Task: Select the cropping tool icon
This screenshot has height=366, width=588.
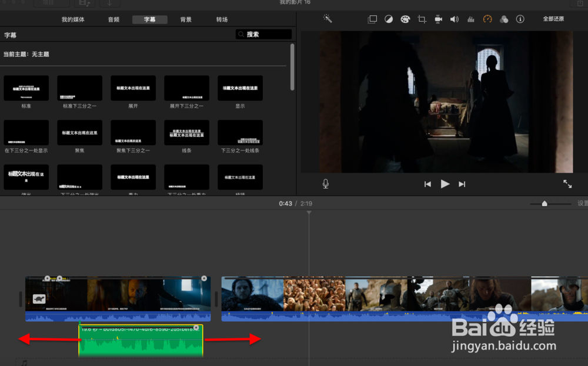Action: 422,19
